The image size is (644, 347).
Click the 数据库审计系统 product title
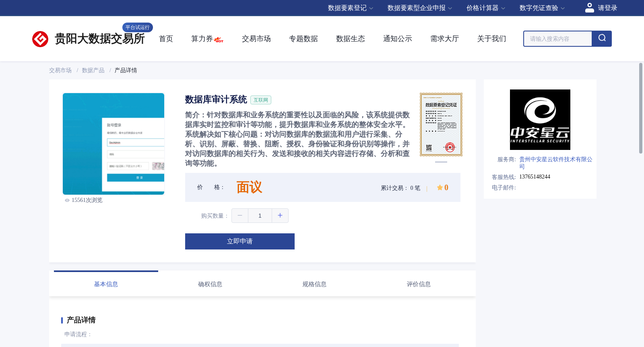216,100
